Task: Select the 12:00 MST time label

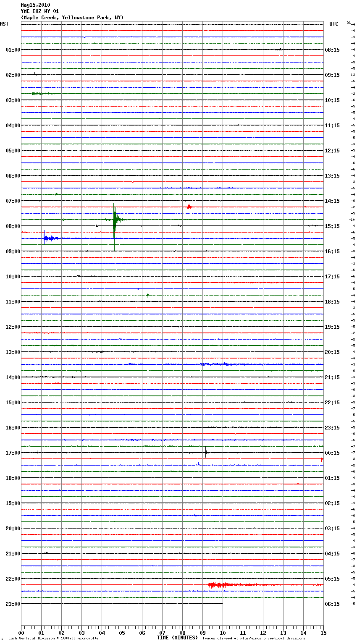Action: [13, 327]
